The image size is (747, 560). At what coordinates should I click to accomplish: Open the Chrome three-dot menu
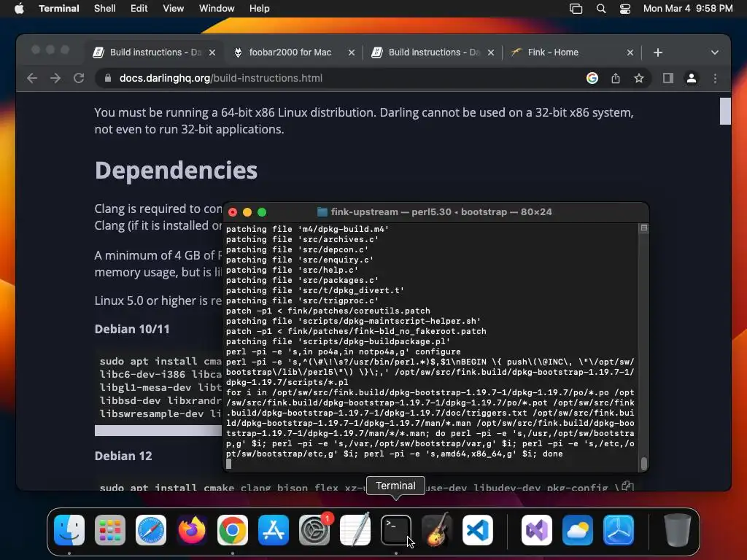coord(715,78)
